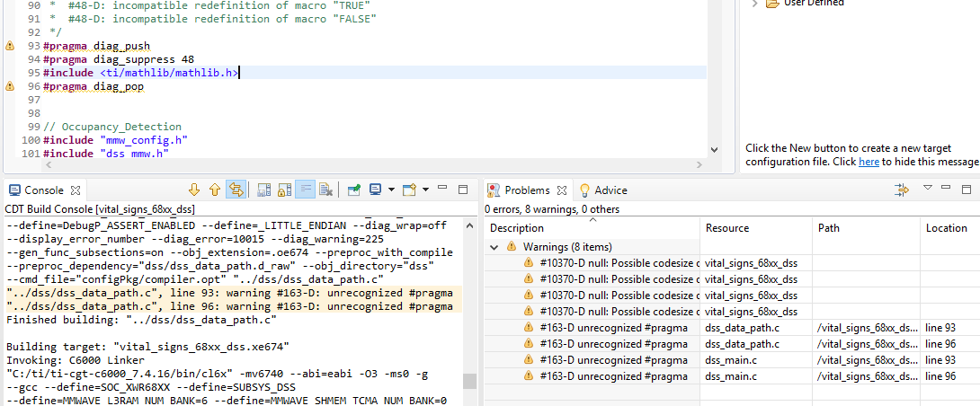This screenshot has width=980, height=406.
Task: Sort problems by Location column
Action: 950,228
